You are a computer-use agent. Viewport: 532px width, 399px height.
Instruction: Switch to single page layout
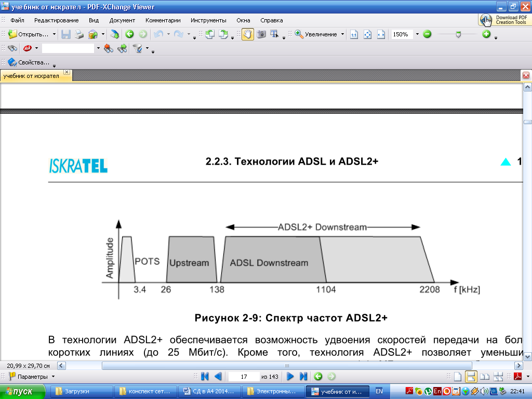click(458, 376)
